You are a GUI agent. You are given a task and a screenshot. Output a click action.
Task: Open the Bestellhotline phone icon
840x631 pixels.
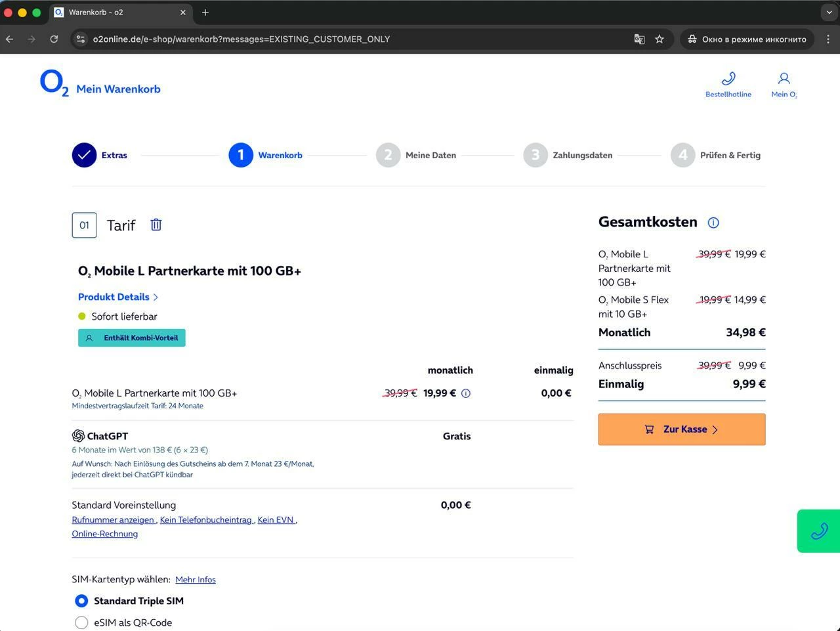(x=728, y=79)
